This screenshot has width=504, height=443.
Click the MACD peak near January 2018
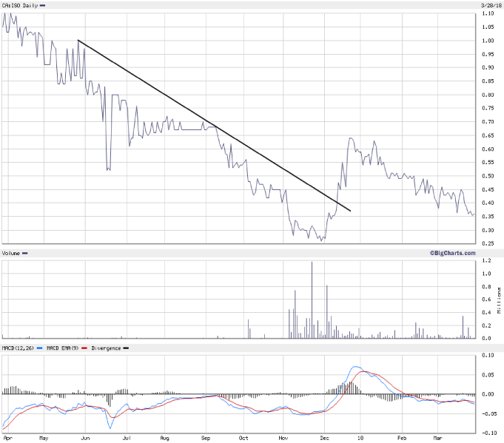tap(357, 367)
